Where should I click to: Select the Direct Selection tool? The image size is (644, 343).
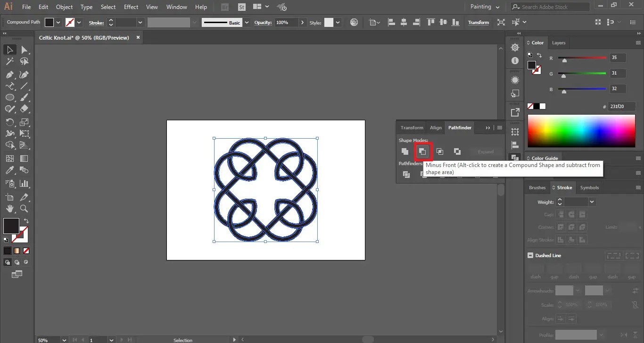25,50
